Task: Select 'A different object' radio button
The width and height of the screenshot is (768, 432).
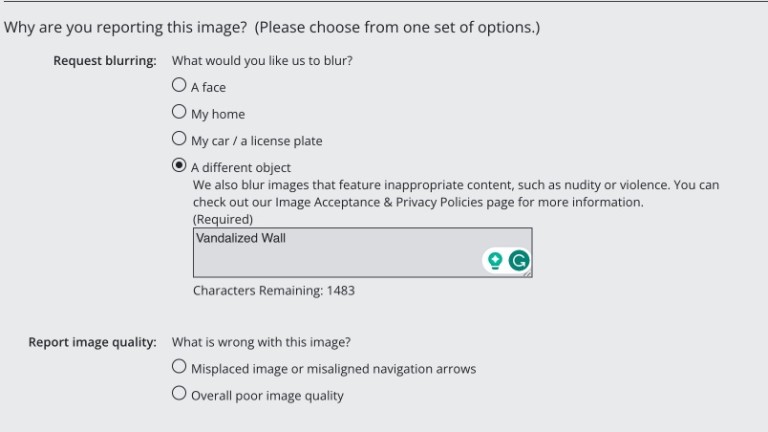Action: [179, 166]
